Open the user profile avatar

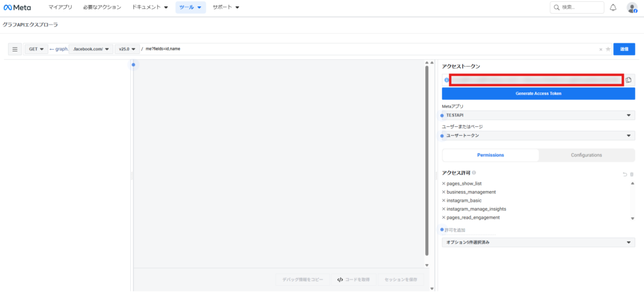(631, 8)
